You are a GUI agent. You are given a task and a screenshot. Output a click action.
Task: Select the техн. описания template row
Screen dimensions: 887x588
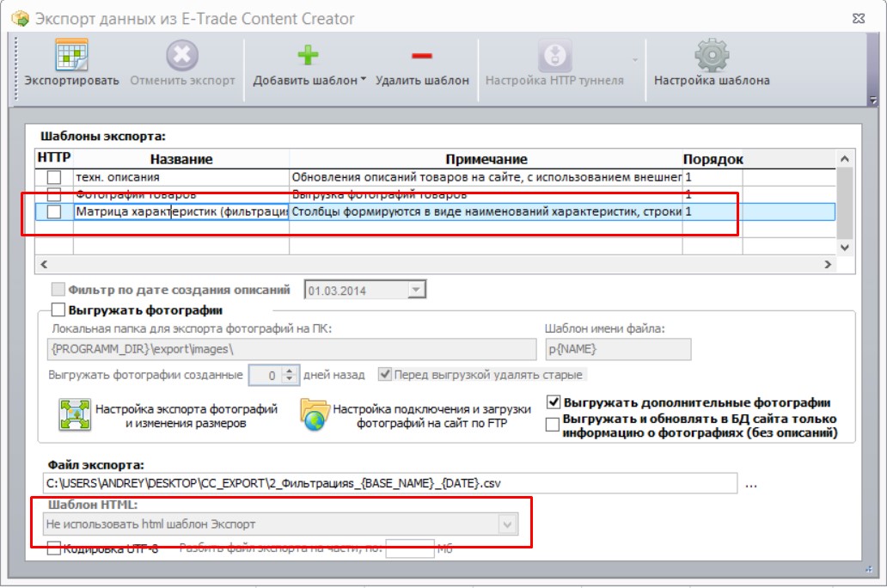pos(435,177)
